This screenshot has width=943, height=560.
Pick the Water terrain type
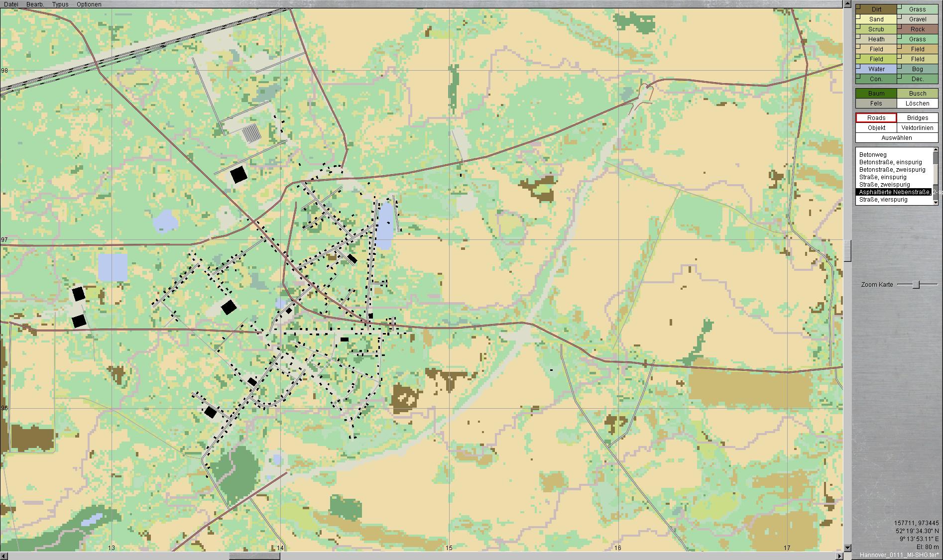(x=876, y=69)
